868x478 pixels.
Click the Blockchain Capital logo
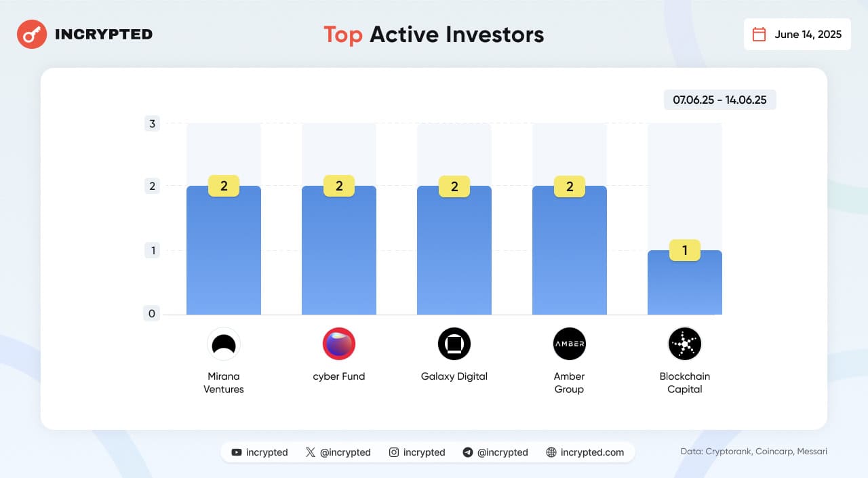(x=685, y=344)
